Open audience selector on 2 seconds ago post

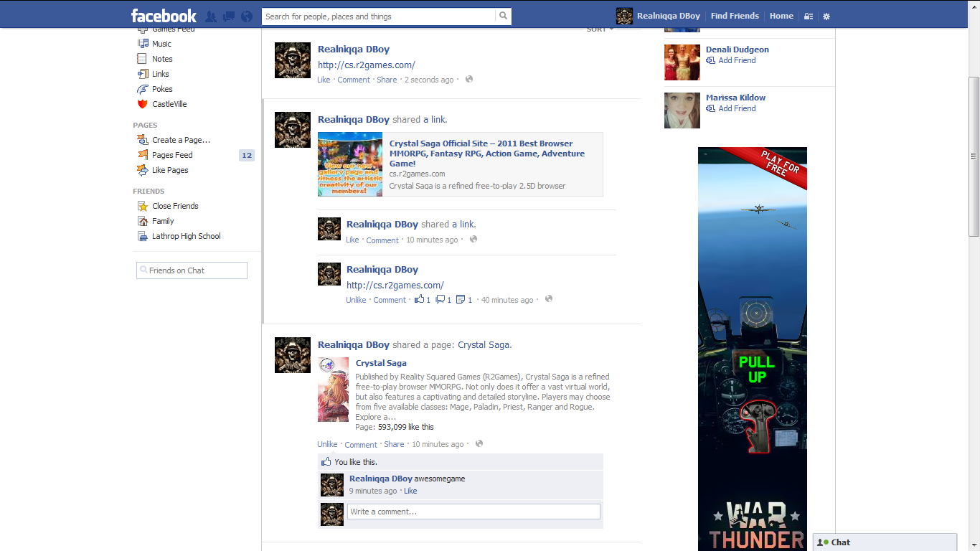point(469,80)
